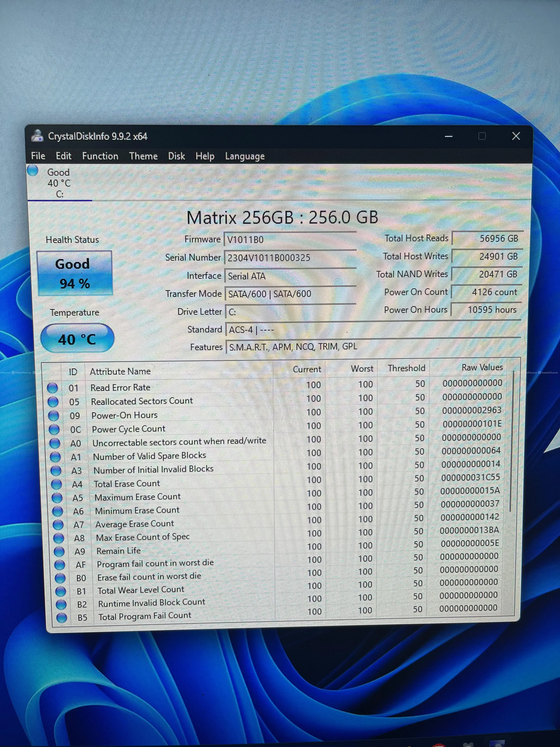Click the CrystalDiskInfo app icon in title bar
The height and width of the screenshot is (747, 560).
37,136
